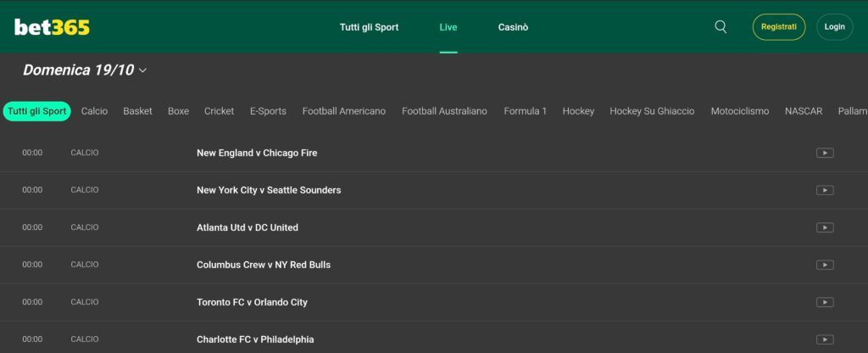Screen dimensions: 868x353
Task: Open the Atlanta Utd v DC United match
Action: pyautogui.click(x=248, y=227)
